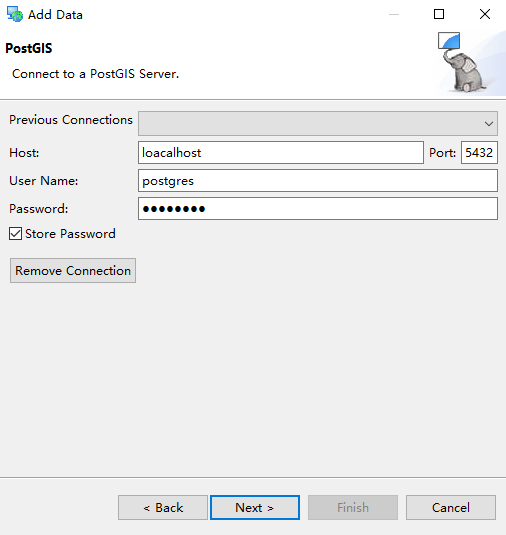Click the PostGIS heading text
Image resolution: width=506 pixels, height=535 pixels.
(29, 48)
